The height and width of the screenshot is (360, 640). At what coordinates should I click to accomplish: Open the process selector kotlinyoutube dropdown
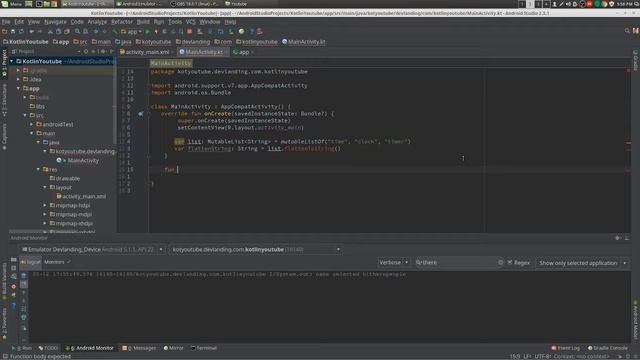(256, 249)
